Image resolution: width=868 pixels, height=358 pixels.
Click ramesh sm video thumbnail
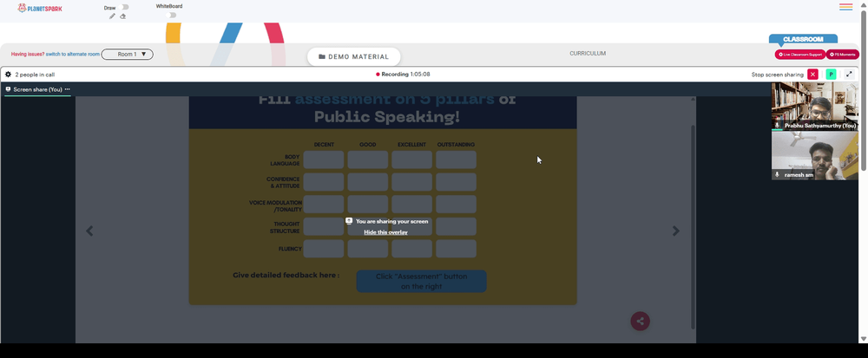[815, 156]
